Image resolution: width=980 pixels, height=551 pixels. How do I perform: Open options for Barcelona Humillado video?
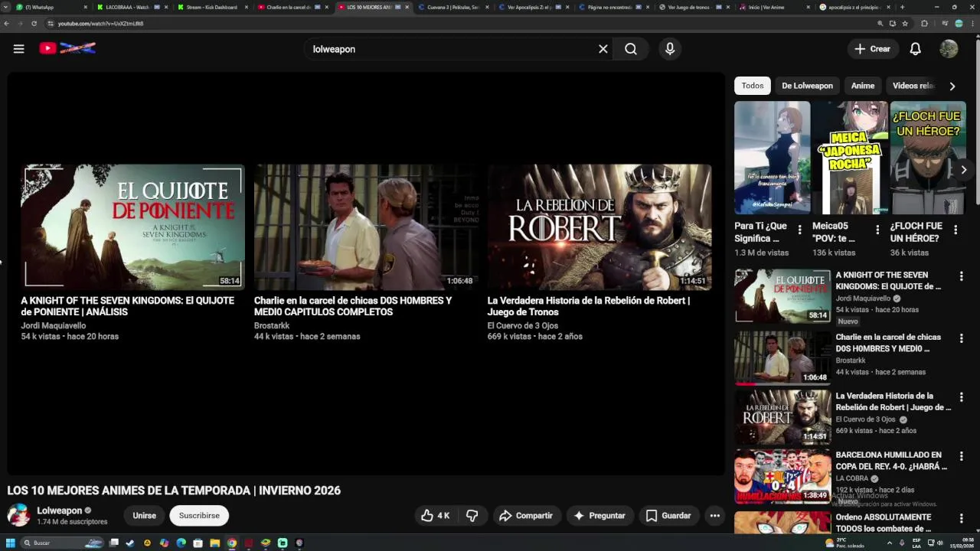click(x=962, y=456)
